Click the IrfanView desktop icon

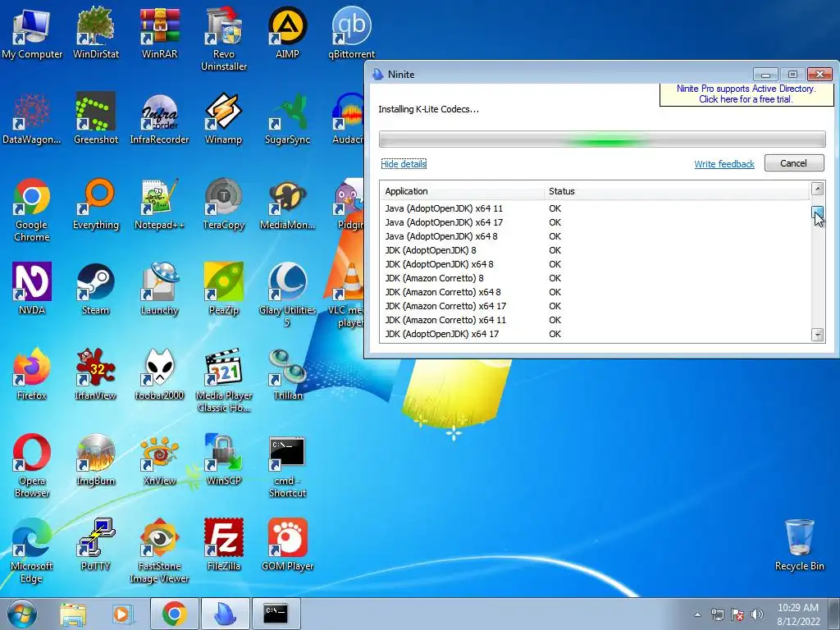pyautogui.click(x=95, y=374)
